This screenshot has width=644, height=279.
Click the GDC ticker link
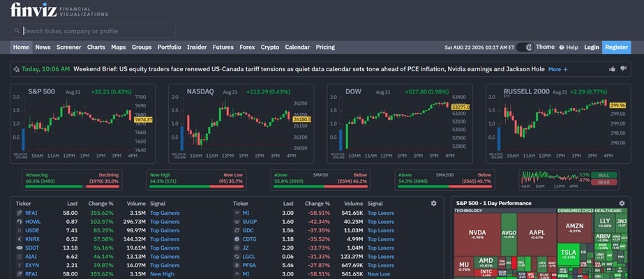[x=248, y=230]
